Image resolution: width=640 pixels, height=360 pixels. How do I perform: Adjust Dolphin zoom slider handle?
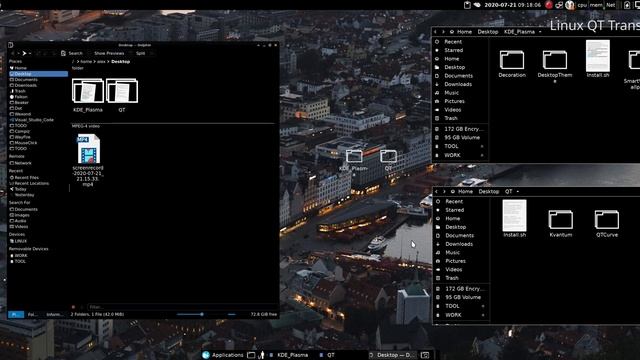(x=202, y=314)
